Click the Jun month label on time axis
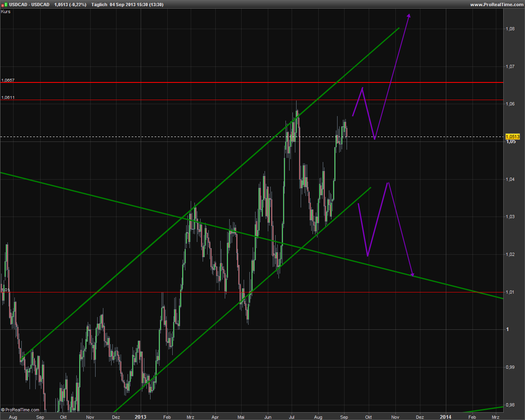 coord(268,417)
